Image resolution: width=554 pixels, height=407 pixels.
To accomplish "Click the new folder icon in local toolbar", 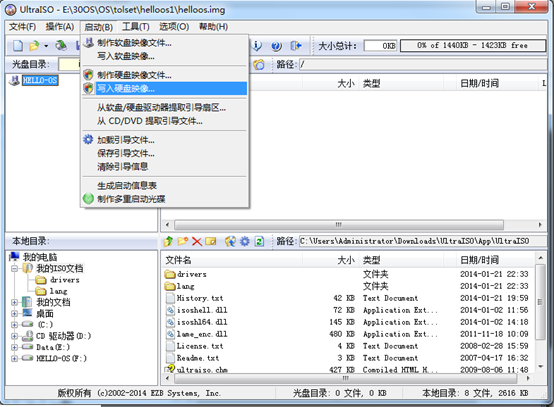I will [x=183, y=241].
